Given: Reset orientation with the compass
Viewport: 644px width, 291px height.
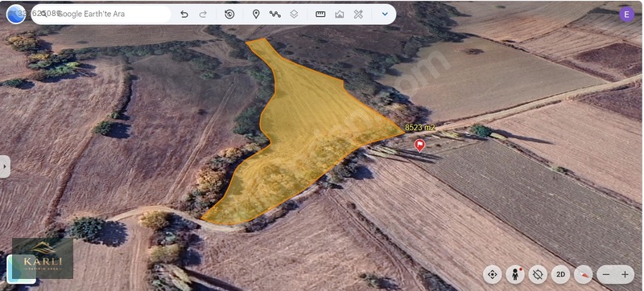Looking at the screenshot, I should 583,275.
